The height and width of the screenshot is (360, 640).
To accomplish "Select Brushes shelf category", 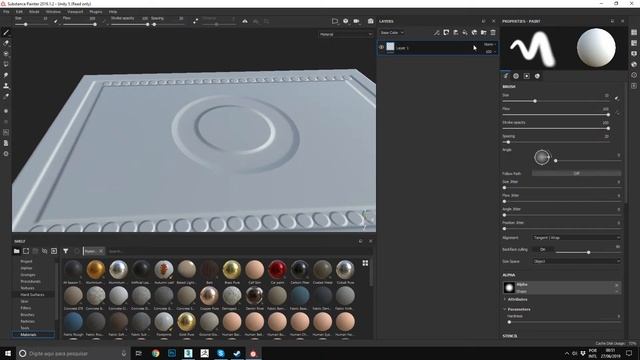I will point(27,315).
